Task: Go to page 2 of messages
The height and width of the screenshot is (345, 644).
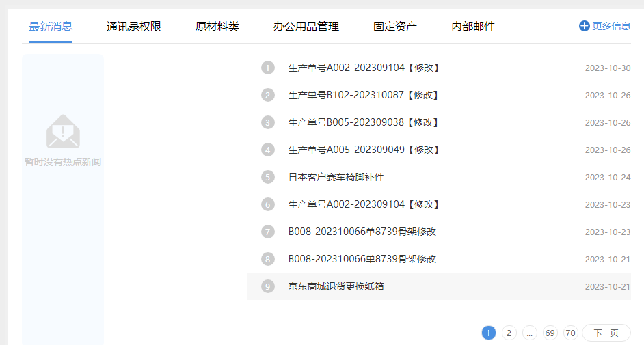Action: coord(509,333)
